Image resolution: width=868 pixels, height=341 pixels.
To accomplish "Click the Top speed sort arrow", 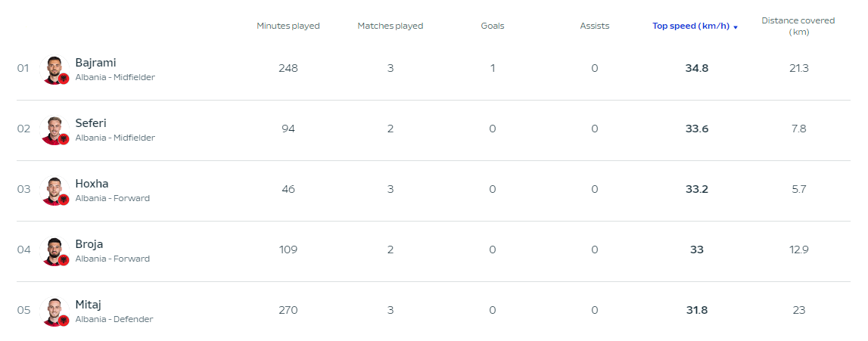I will [736, 27].
